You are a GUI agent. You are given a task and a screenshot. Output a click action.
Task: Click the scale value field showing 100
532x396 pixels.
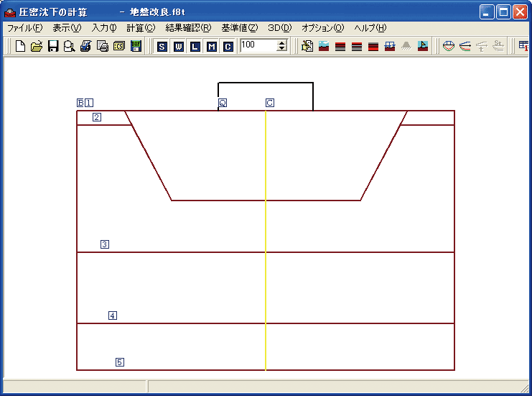258,45
